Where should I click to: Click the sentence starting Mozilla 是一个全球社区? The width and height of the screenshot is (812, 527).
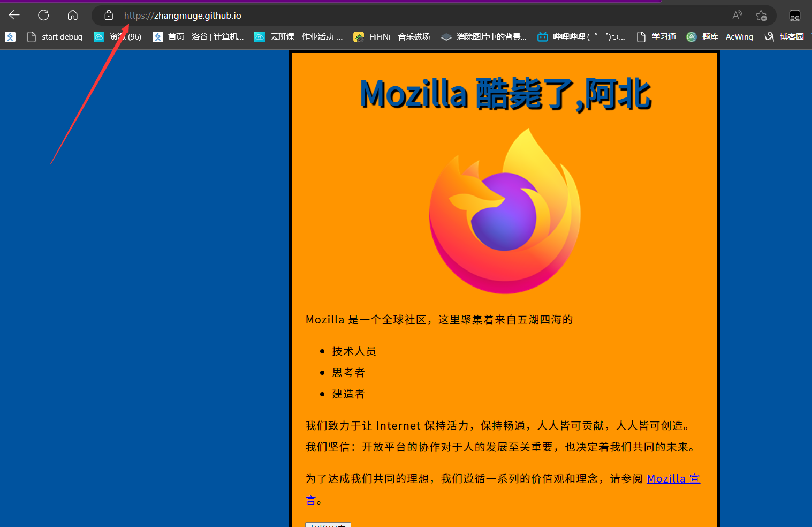click(439, 320)
